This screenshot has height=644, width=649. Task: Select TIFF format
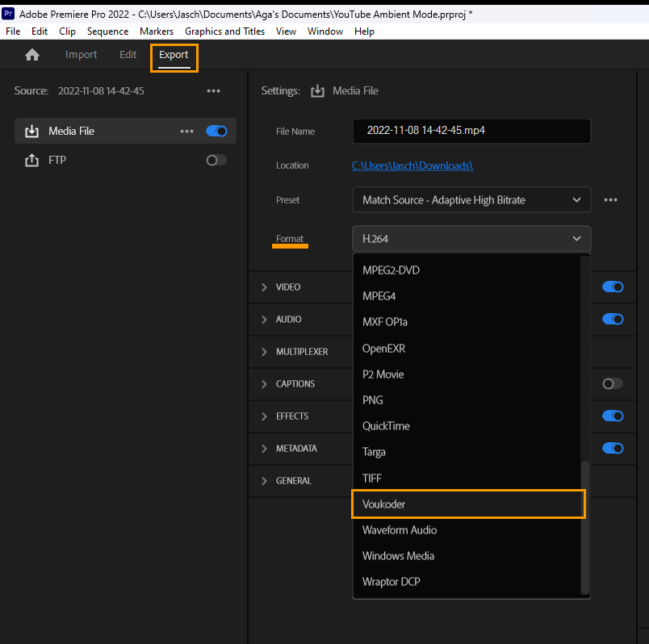[x=467, y=479]
